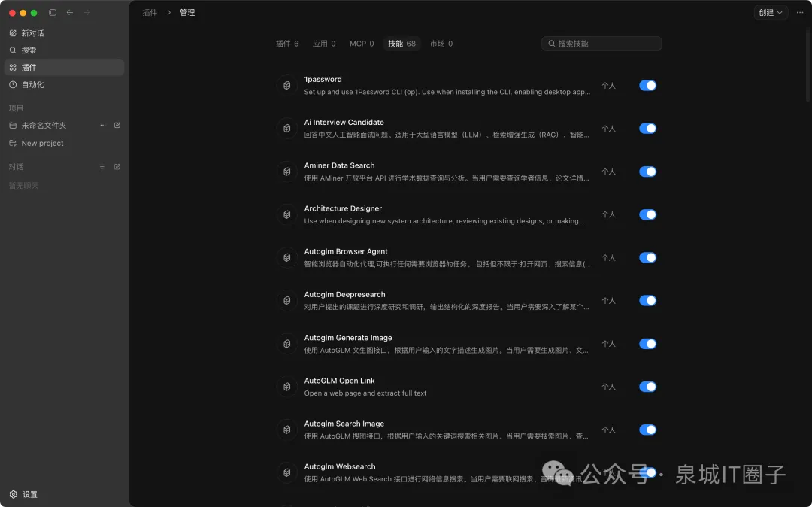Click the 插件 breadcrumb link
Viewport: 812px width, 507px height.
click(150, 13)
